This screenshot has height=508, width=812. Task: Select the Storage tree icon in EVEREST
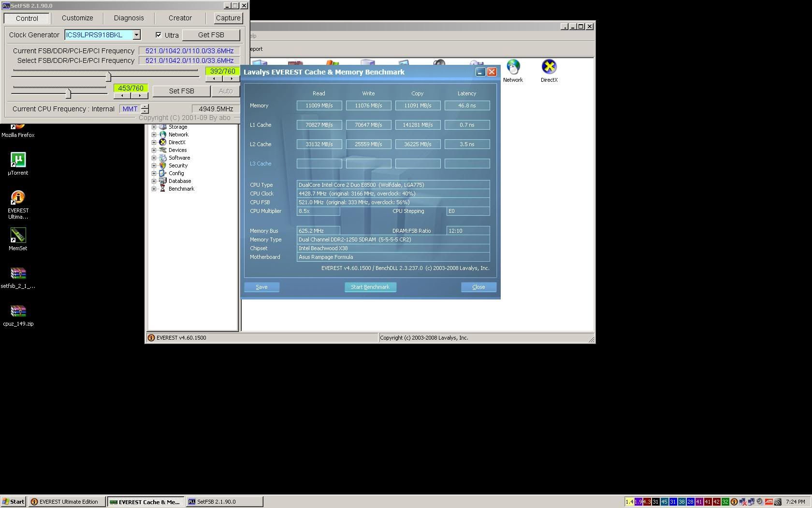(x=163, y=127)
